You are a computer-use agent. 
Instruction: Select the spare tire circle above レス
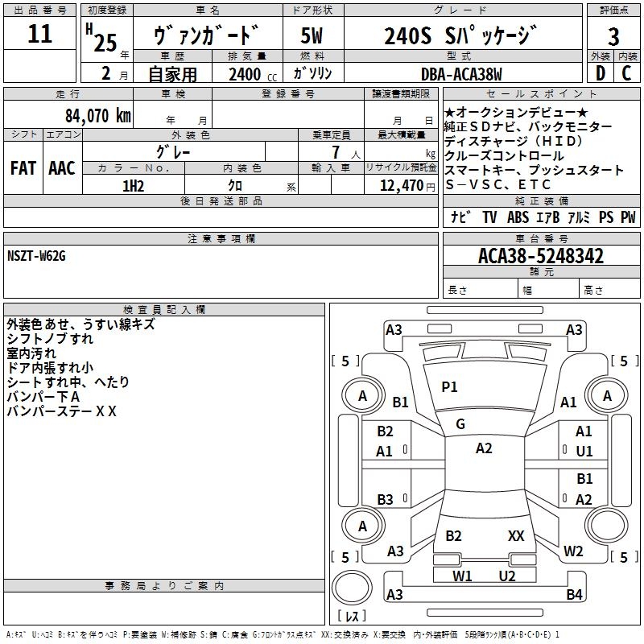[352, 588]
